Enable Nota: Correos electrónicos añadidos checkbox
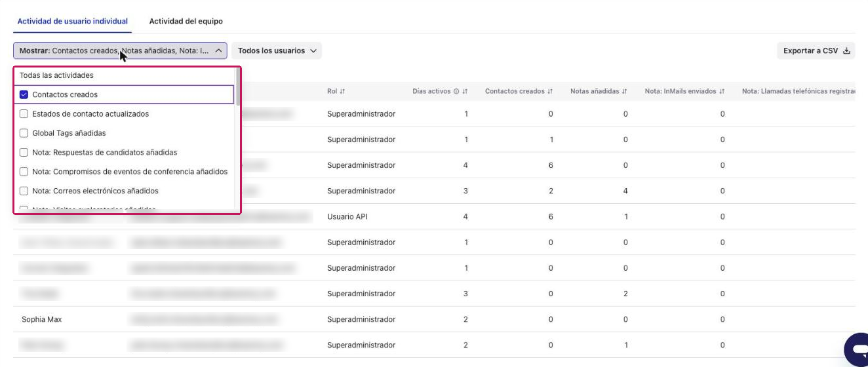868x367 pixels. [24, 191]
